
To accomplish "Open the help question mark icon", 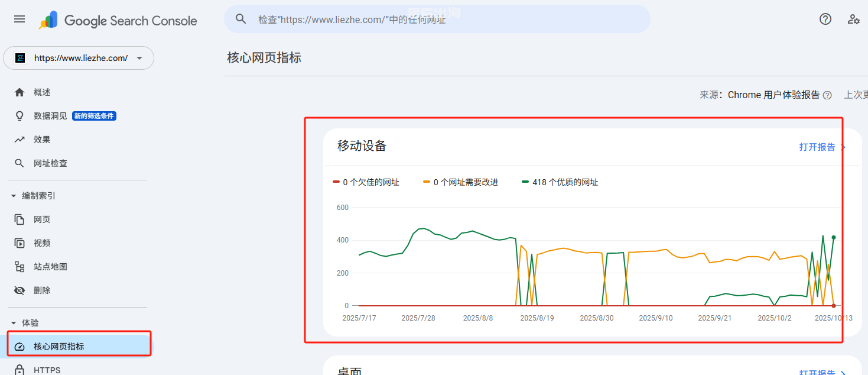I will [825, 19].
